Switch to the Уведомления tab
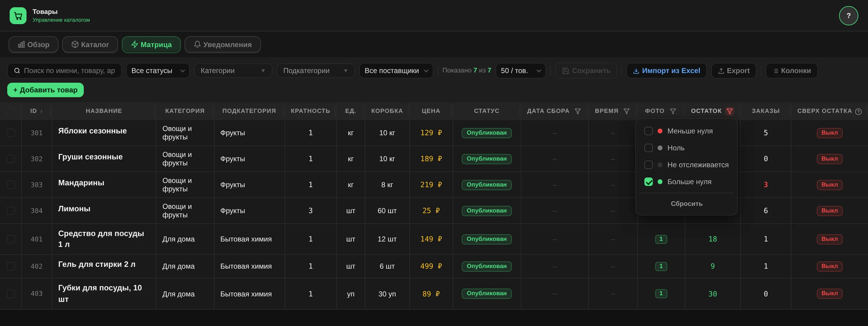The image size is (868, 326). [x=223, y=45]
